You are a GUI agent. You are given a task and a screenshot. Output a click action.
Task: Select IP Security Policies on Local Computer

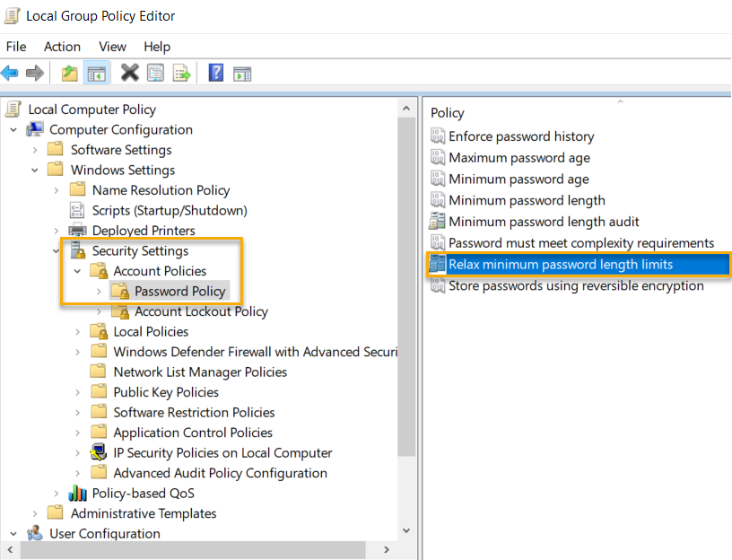click(x=223, y=452)
